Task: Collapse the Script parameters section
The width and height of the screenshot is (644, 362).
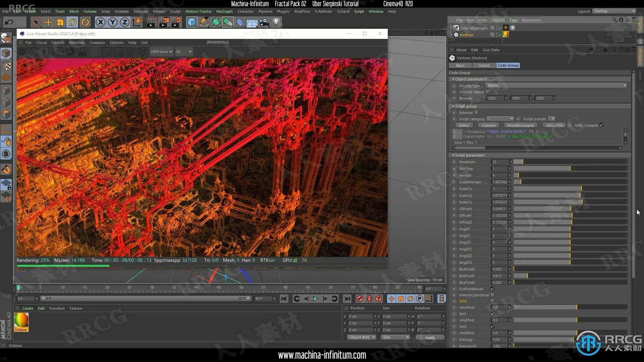Action: [453, 155]
